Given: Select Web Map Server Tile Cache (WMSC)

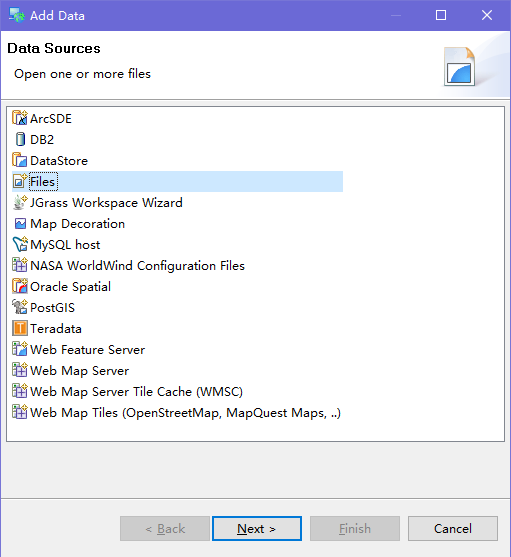Looking at the screenshot, I should 128,391.
